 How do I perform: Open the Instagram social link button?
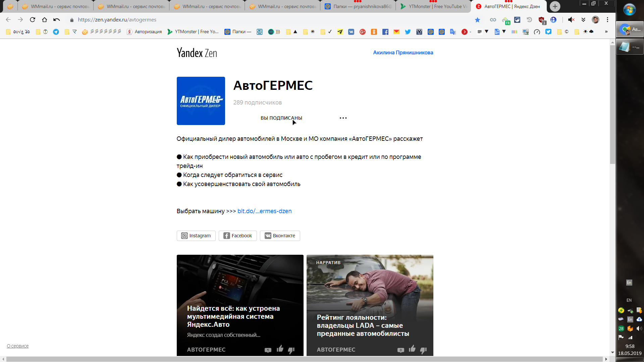click(196, 236)
